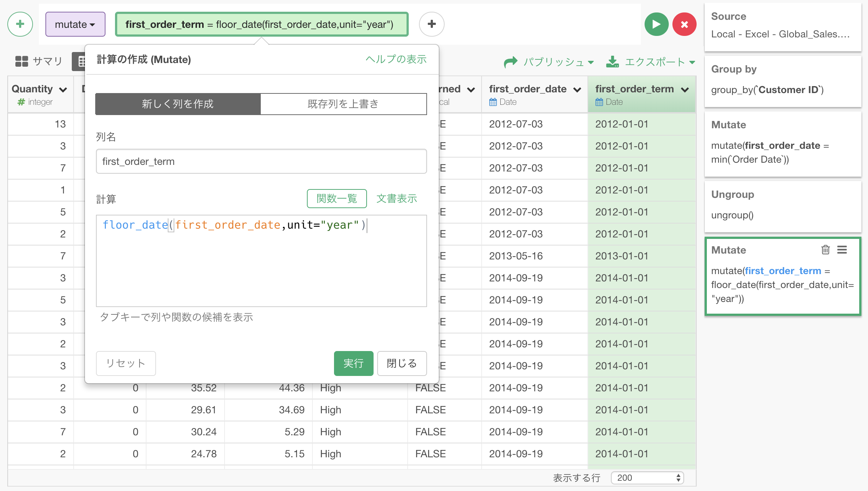Click the publish share arrow icon
Image resolution: width=868 pixels, height=491 pixels.
click(x=511, y=62)
